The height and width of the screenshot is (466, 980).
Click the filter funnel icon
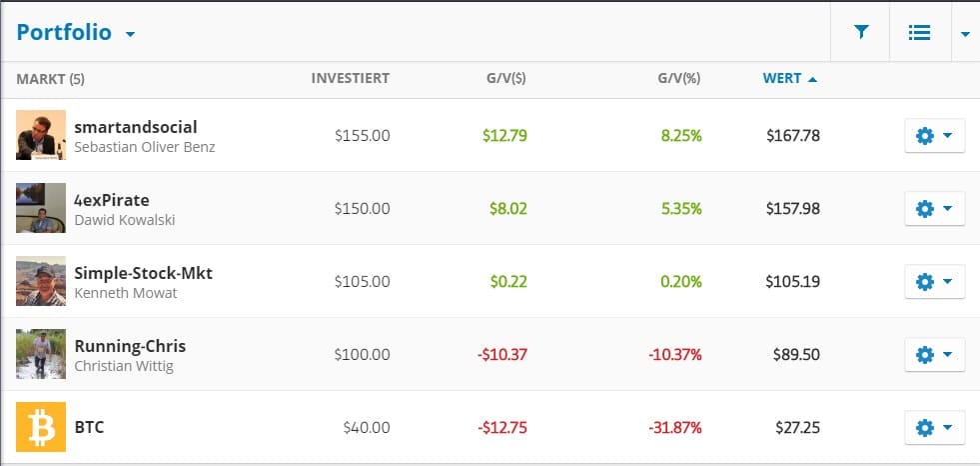pos(861,32)
